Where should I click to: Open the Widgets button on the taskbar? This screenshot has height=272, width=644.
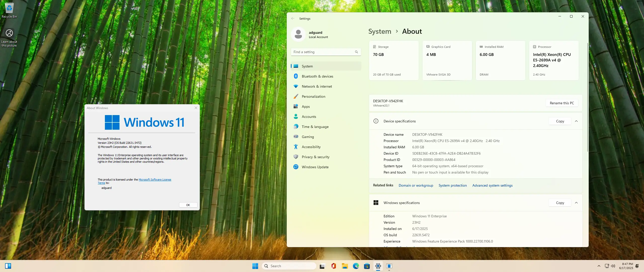pos(8,266)
